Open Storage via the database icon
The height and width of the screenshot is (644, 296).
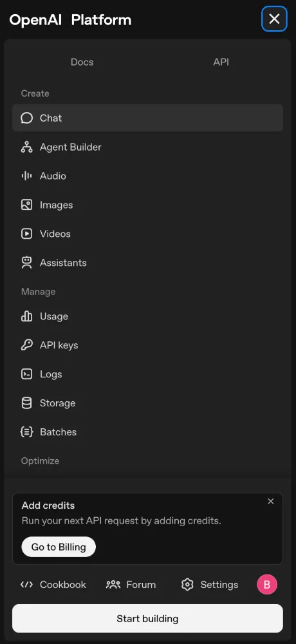click(x=26, y=403)
